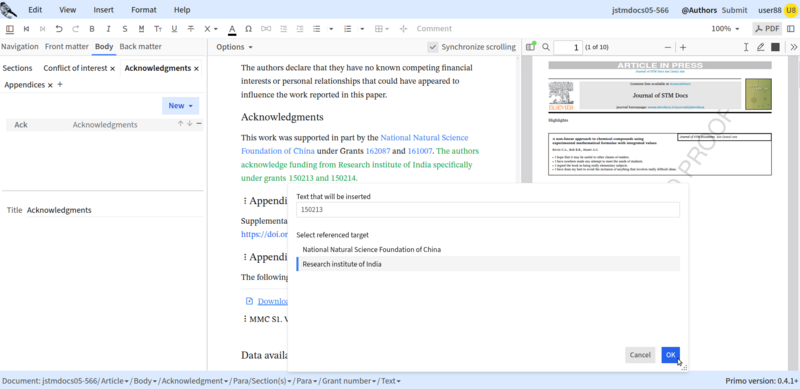Select the PDF text cursor tool

click(x=746, y=47)
